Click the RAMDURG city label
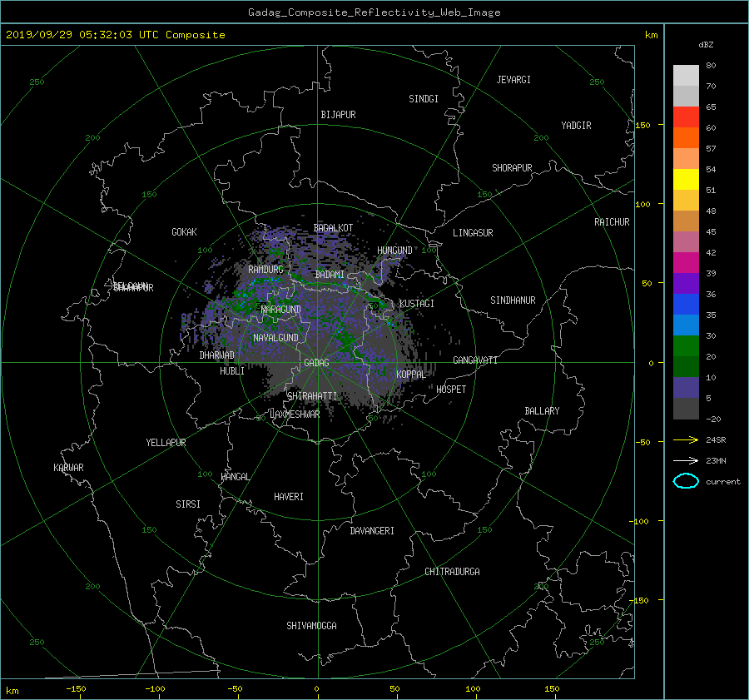The height and width of the screenshot is (700, 749). click(265, 270)
